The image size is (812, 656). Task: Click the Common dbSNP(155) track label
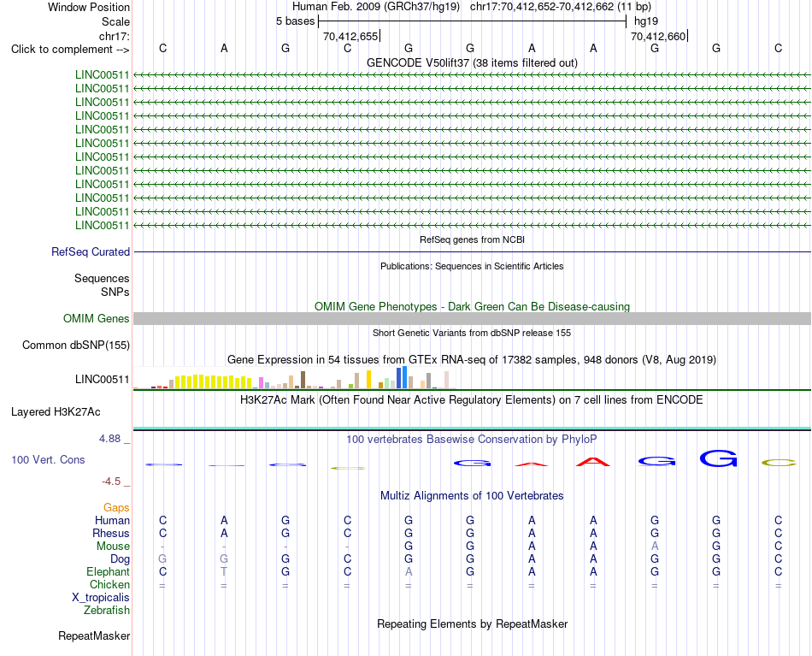pyautogui.click(x=76, y=345)
